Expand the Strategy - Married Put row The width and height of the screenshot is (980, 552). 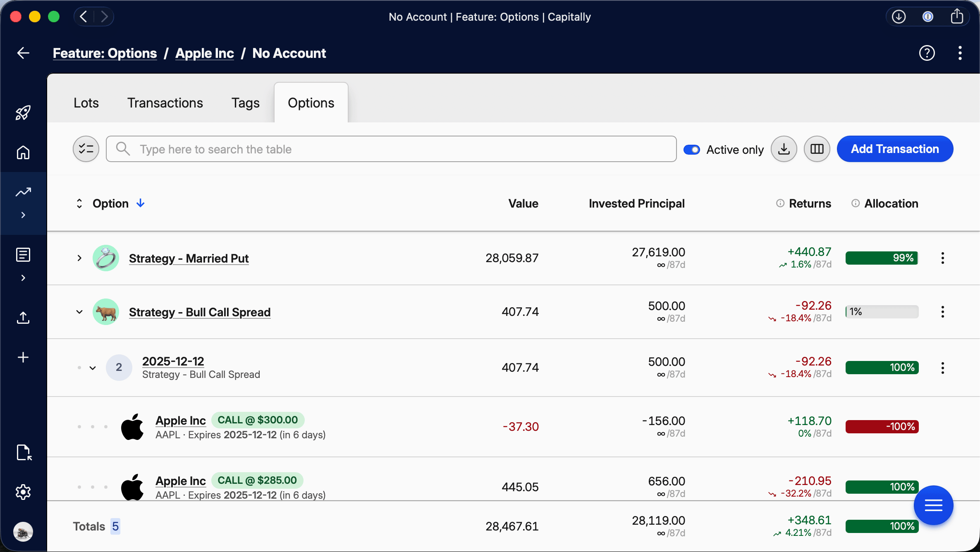(79, 258)
